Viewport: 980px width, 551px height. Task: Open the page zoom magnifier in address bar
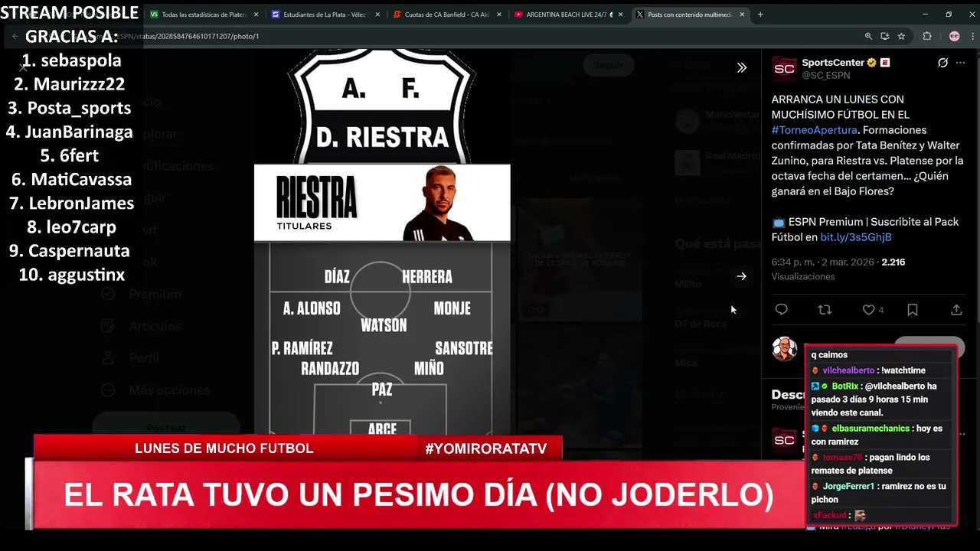point(868,36)
